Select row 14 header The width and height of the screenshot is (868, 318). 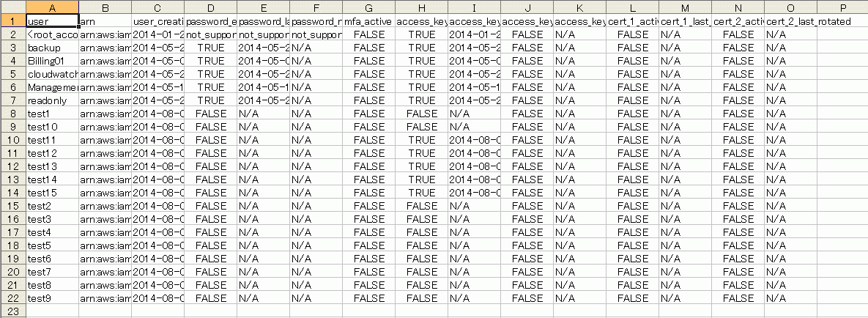coord(12,193)
